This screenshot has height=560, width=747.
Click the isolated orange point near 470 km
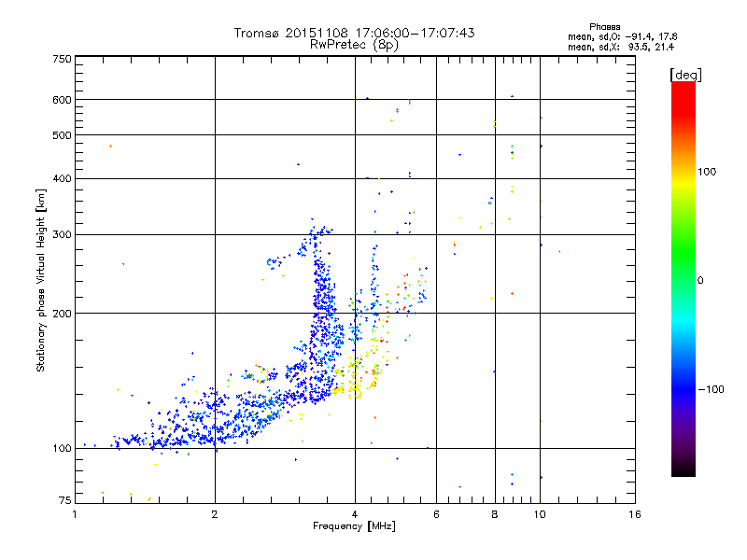[x=110, y=147]
